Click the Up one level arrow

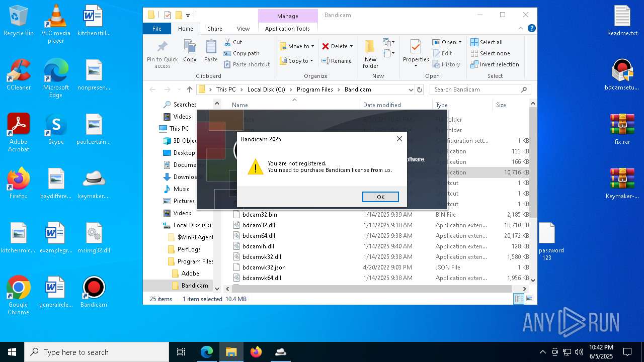189,89
